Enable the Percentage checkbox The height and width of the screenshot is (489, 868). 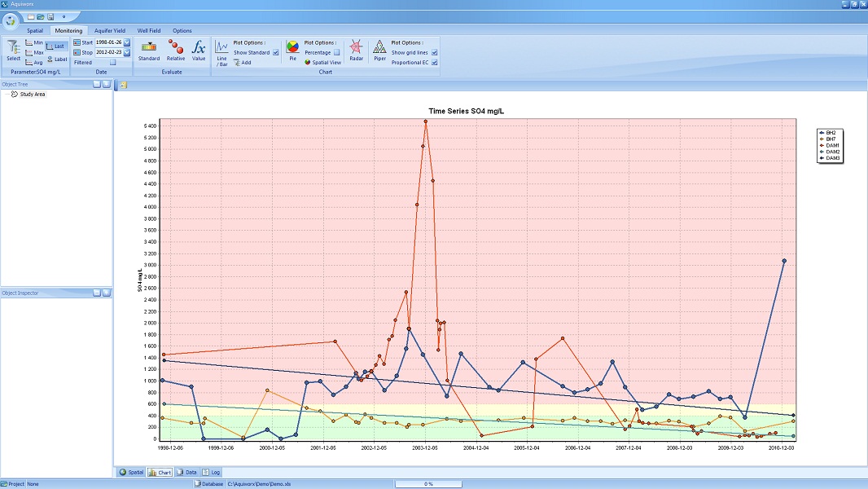click(x=337, y=52)
